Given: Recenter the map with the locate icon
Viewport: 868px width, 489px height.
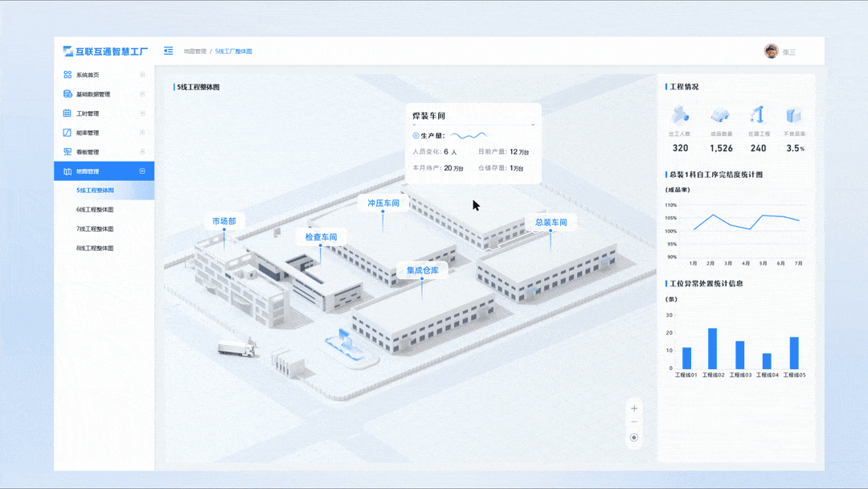Looking at the screenshot, I should pos(634,438).
